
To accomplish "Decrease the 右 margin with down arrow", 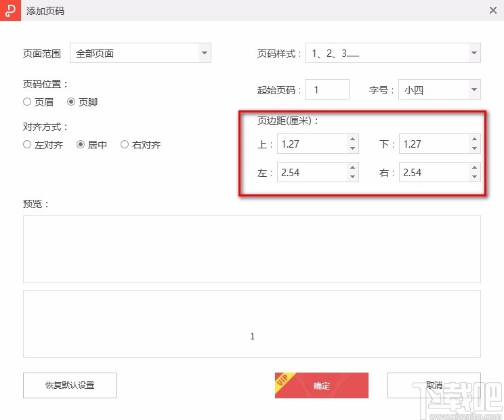I will (474, 177).
